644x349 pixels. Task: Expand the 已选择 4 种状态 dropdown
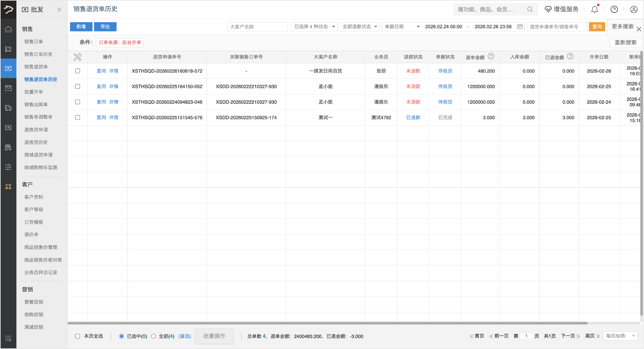314,27
